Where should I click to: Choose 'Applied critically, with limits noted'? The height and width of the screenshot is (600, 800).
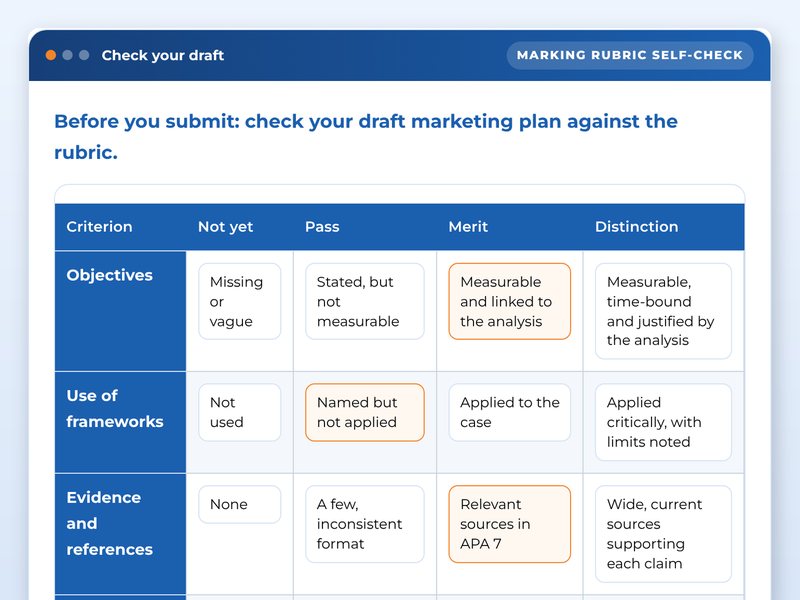[663, 422]
